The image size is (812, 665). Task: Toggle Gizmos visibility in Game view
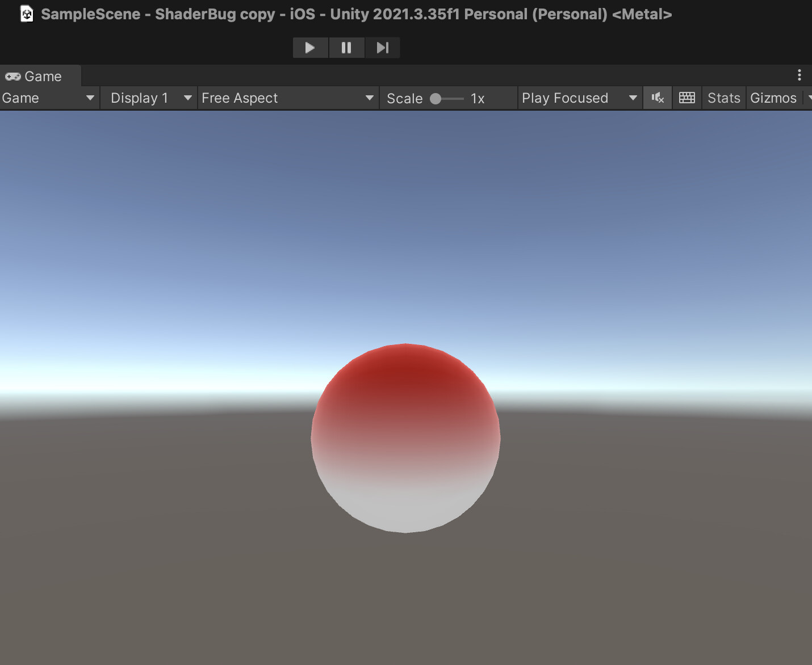(774, 98)
